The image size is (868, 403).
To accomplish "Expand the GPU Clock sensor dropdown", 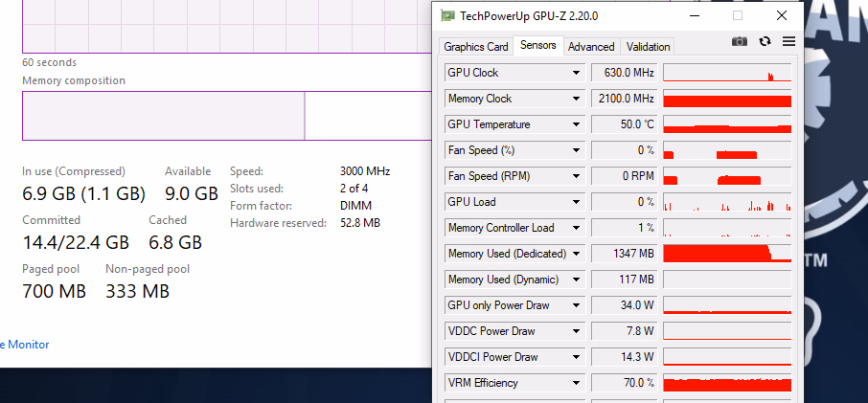I will coord(576,73).
